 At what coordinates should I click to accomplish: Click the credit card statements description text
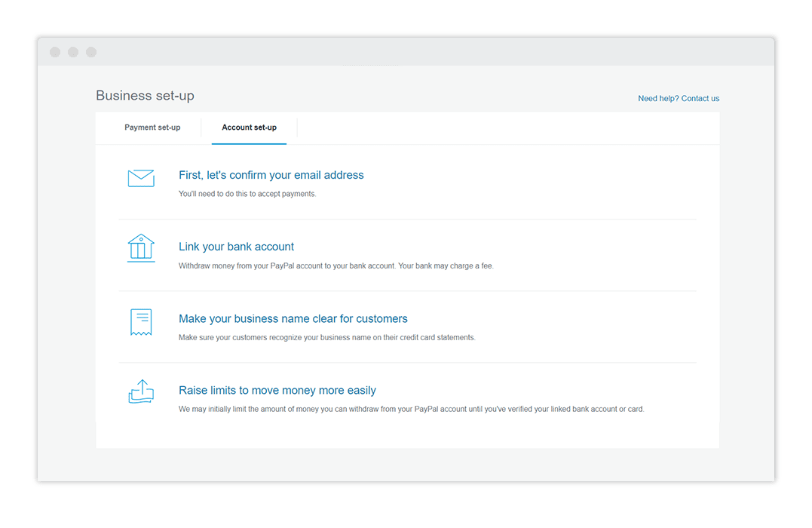pyautogui.click(x=326, y=337)
